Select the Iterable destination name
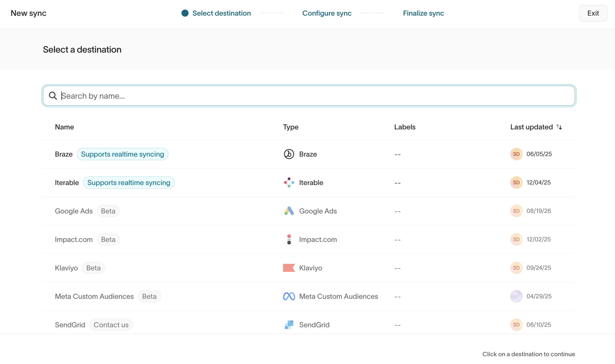Viewport: 615px width, 364px height. [67, 183]
